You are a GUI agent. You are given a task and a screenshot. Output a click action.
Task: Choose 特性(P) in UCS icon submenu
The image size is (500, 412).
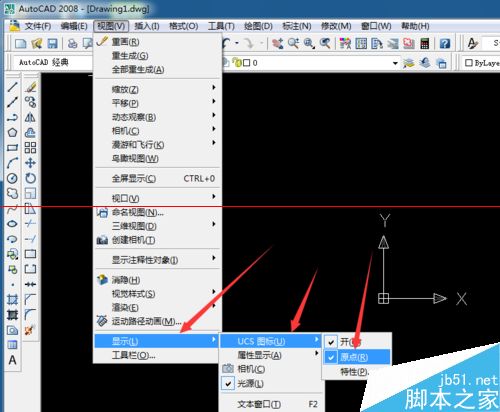[356, 372]
